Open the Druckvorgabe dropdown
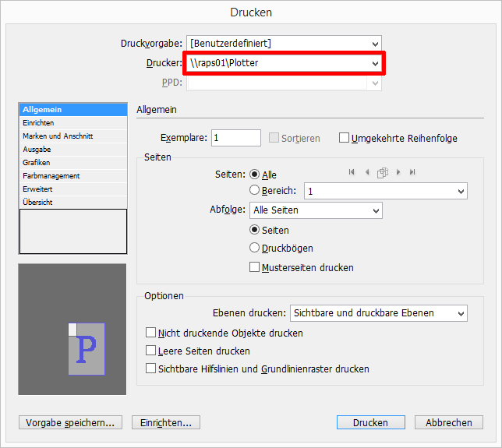This screenshot has height=448, width=502. point(284,44)
